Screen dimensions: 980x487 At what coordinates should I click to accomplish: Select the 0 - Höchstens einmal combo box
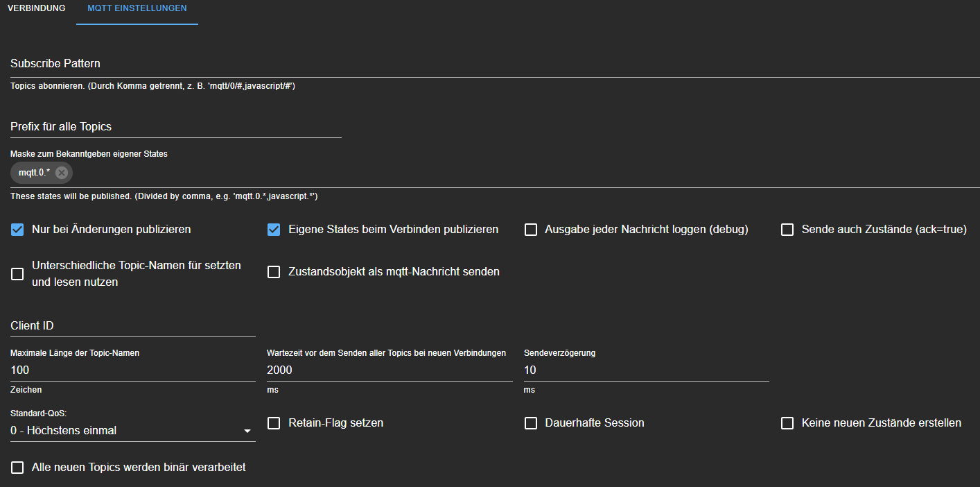click(x=125, y=431)
